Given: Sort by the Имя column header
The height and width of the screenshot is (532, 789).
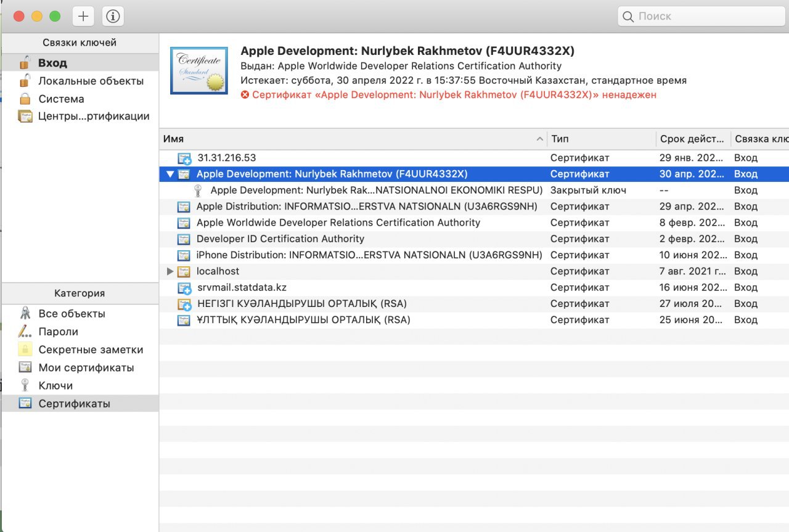Looking at the screenshot, I should (353, 139).
